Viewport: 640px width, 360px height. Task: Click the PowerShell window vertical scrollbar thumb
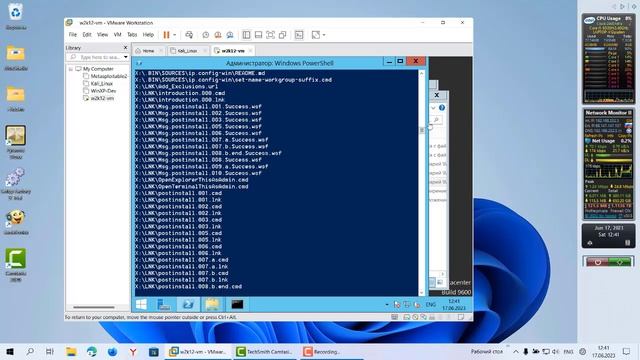point(422,130)
